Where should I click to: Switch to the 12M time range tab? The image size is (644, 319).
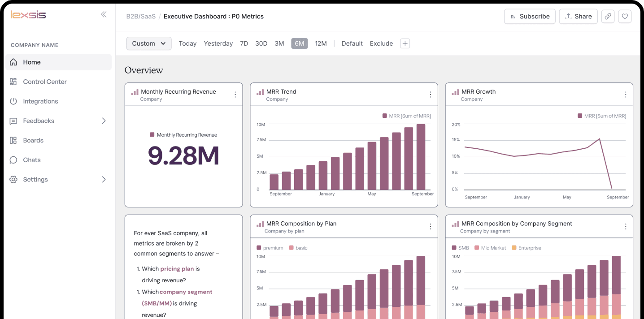(x=321, y=43)
